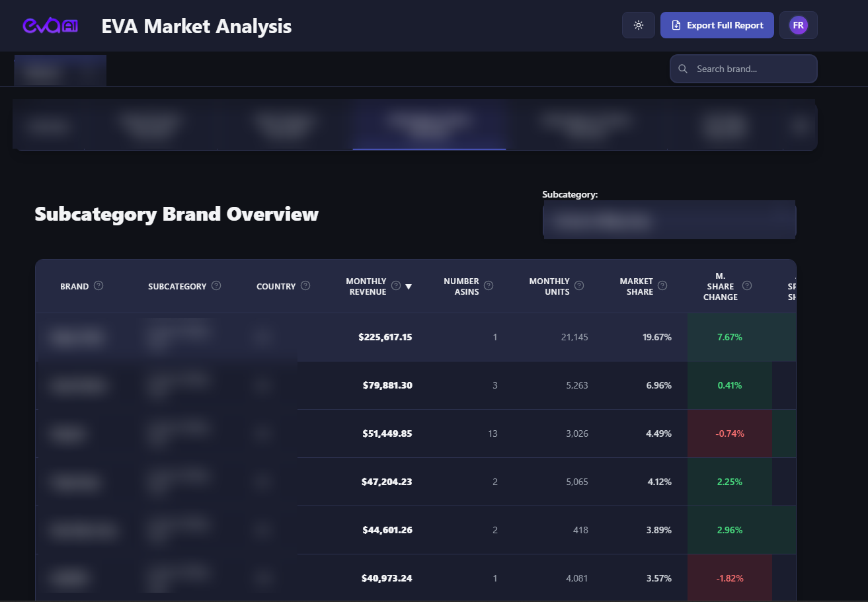
Task: Click help icon next to Monthly Revenue
Action: (x=396, y=285)
